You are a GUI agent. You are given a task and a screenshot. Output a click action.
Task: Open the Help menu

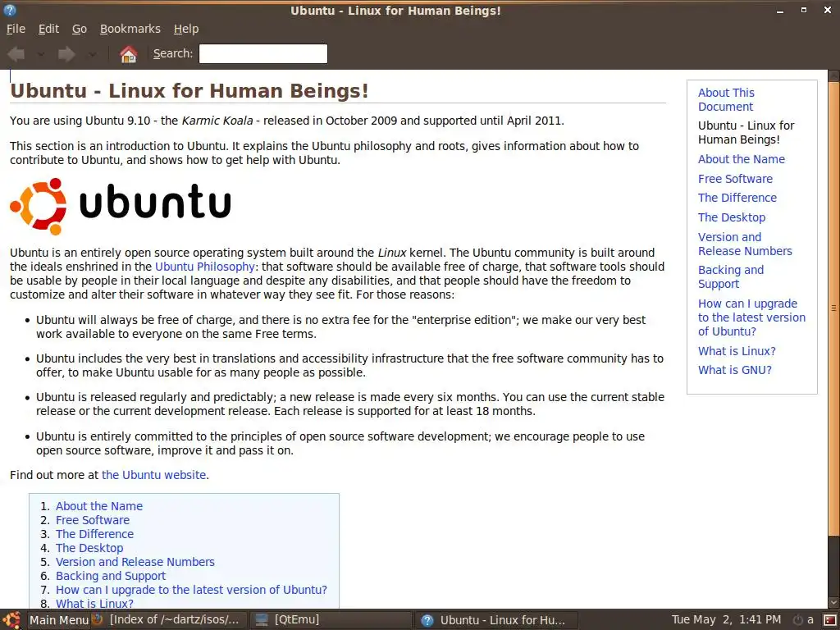[x=186, y=29]
